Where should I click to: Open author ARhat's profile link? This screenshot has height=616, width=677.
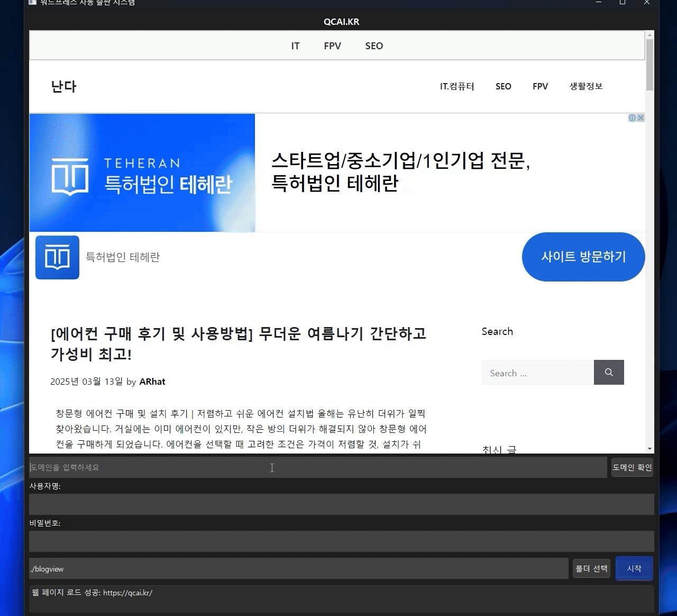152,382
